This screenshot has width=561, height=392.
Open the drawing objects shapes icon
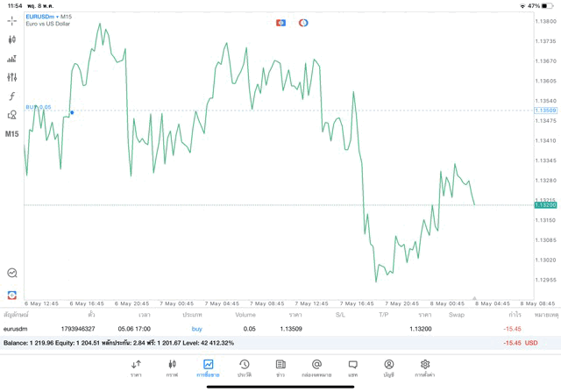pos(12,115)
